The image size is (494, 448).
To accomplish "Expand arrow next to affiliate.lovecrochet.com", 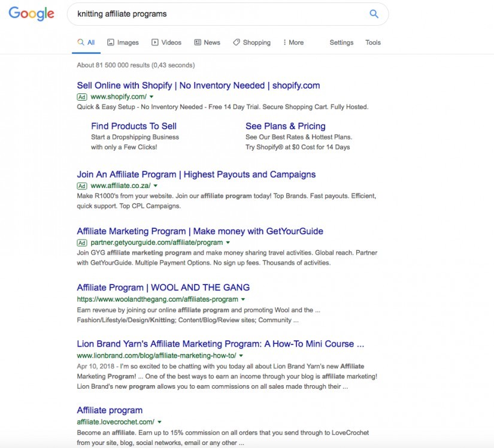I will coord(159,422).
